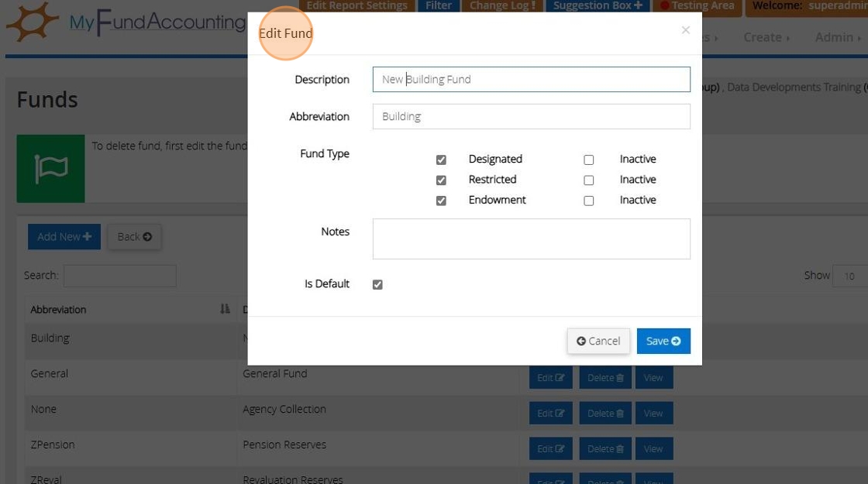Open the Show entries dropdown
Screen dimensions: 868x484
[x=850, y=276]
